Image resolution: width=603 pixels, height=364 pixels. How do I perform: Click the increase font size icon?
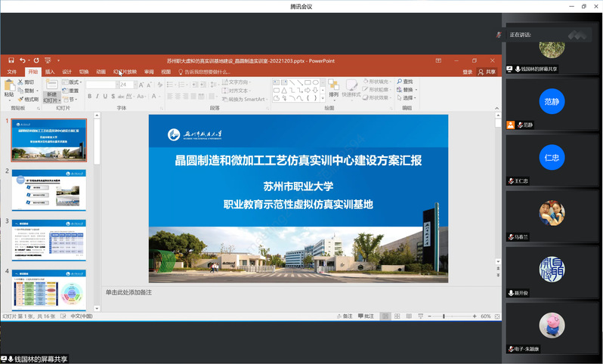(x=141, y=85)
